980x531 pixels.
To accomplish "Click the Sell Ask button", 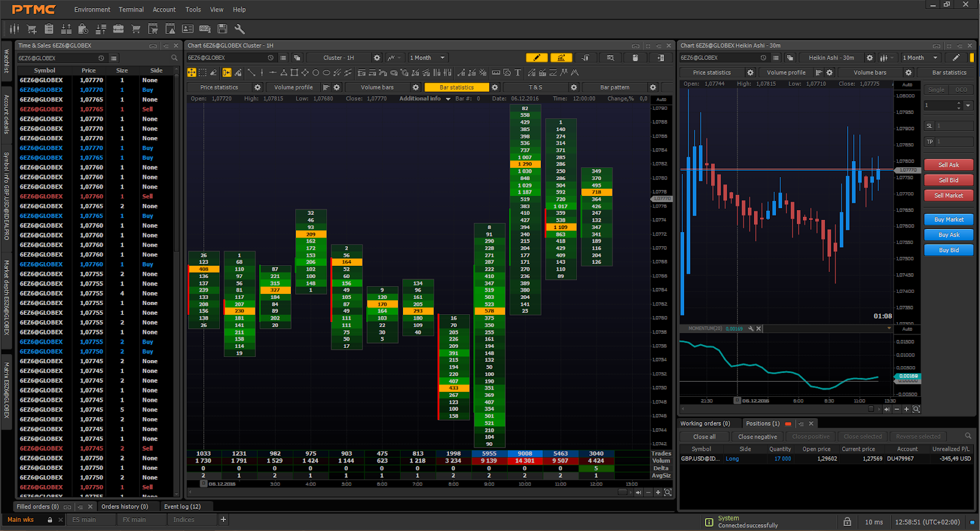I will pyautogui.click(x=949, y=165).
